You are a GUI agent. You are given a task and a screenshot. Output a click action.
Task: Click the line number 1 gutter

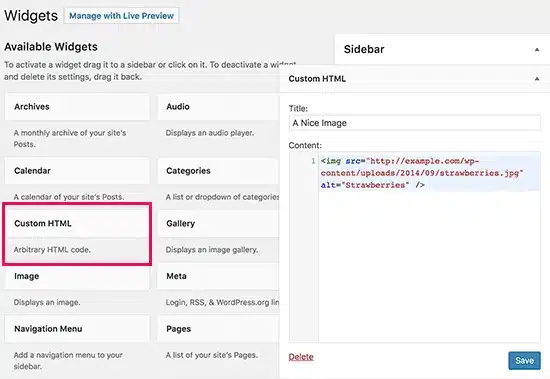(313, 161)
